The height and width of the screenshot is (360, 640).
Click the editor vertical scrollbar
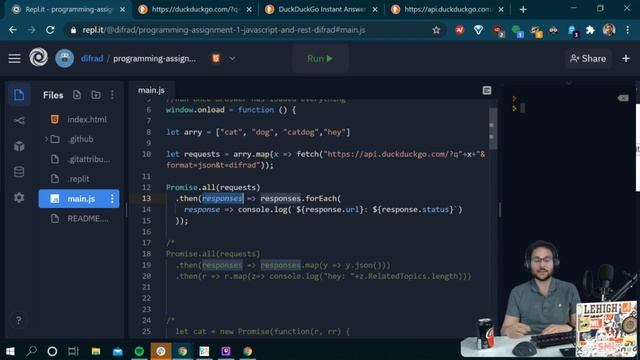click(493, 129)
